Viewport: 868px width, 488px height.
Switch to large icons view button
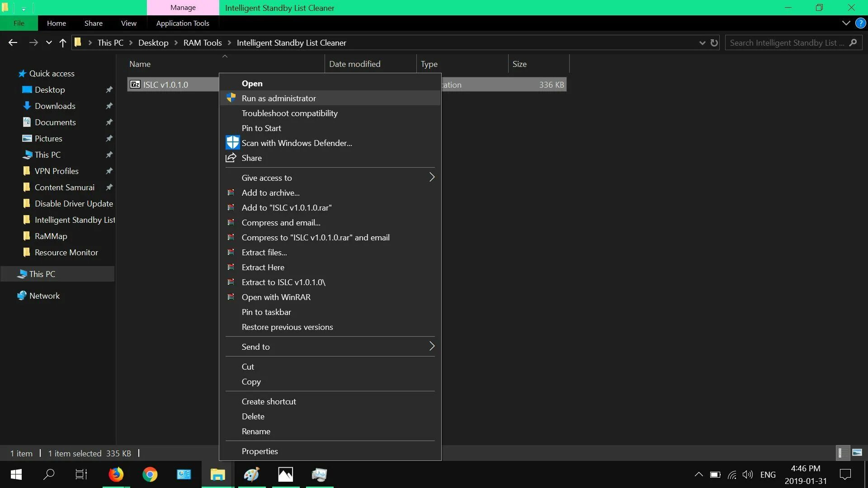pos(857,453)
